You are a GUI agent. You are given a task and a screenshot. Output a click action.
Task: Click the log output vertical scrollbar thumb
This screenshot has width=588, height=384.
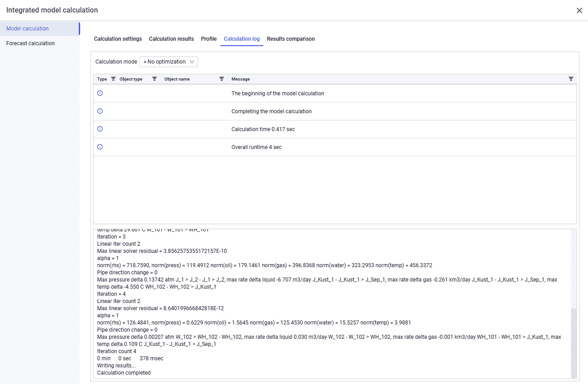[574, 343]
